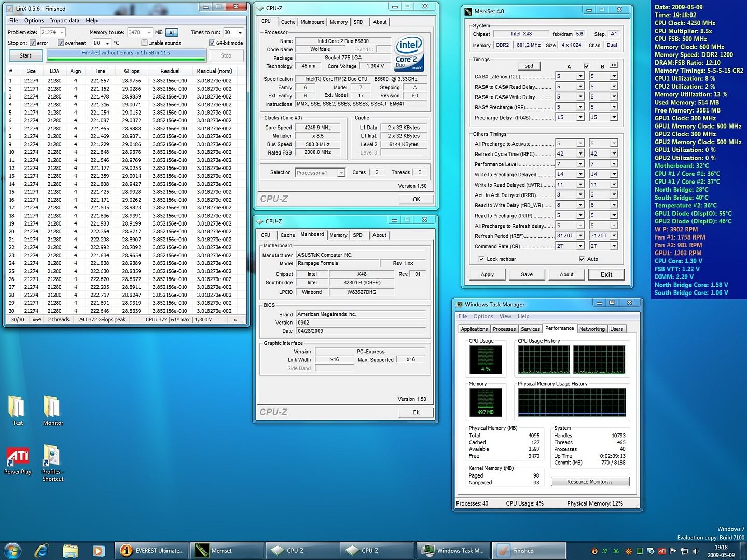Open the Windows Start orb

point(12,550)
